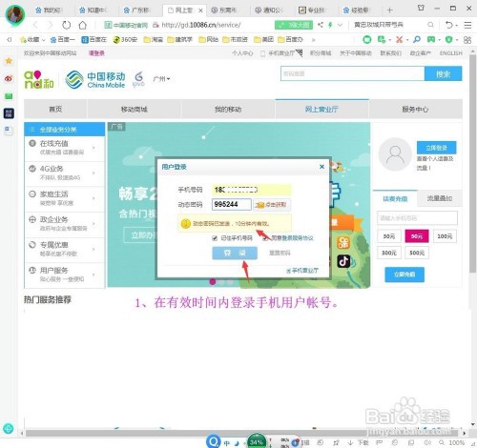Click the undo closed tab icon
This screenshot has width=477, height=448.
pyautogui.click(x=448, y=25)
